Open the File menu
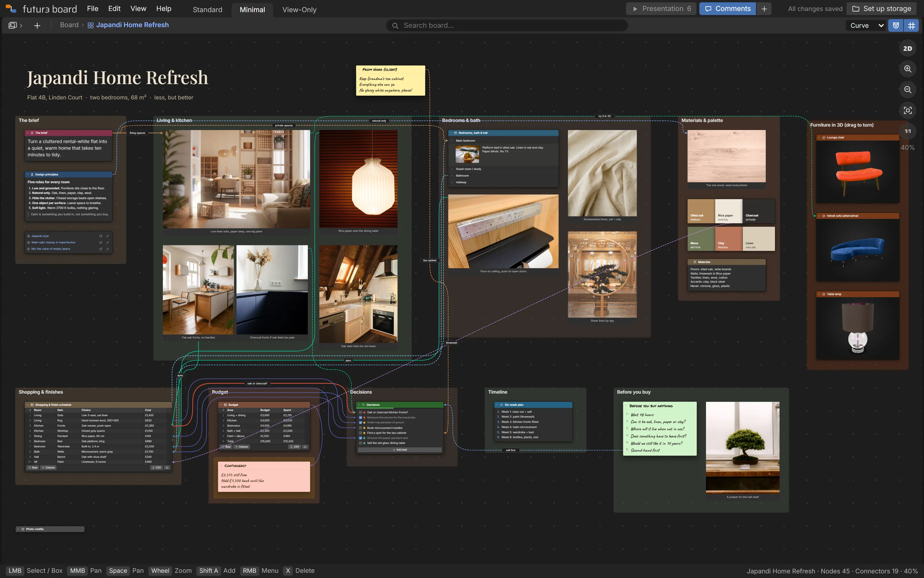The image size is (924, 578). pyautogui.click(x=92, y=8)
